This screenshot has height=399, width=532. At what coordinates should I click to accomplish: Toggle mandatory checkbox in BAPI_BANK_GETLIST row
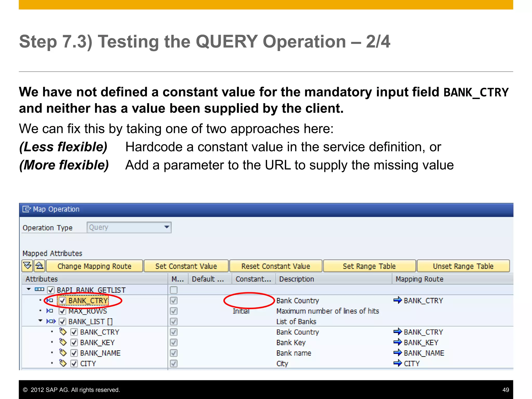pyautogui.click(x=174, y=290)
